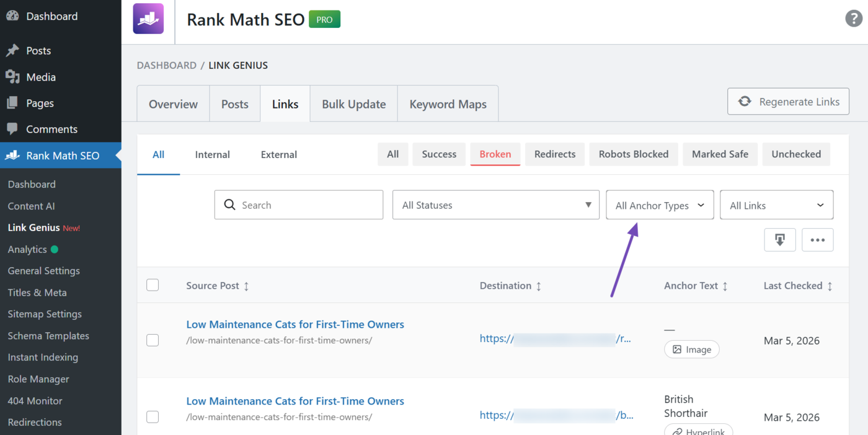Click first row Mar 5, 2026 date
The height and width of the screenshot is (435, 868).
click(792, 341)
